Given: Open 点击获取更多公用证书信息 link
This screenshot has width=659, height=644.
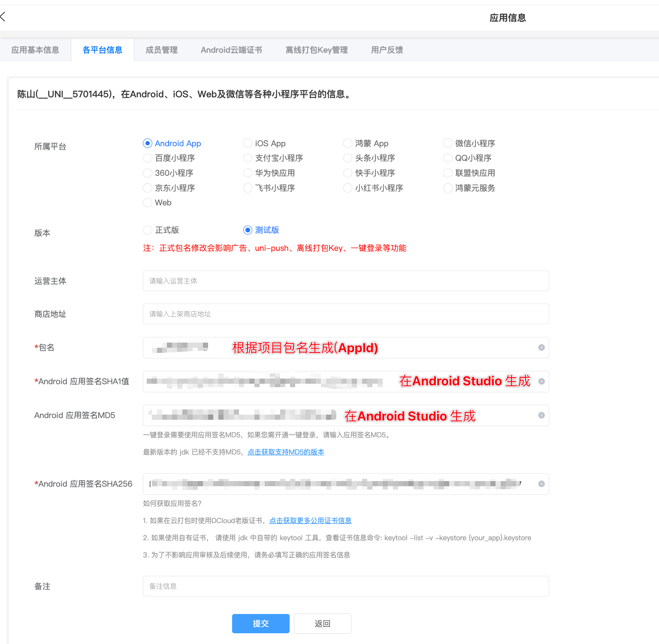Looking at the screenshot, I should (x=310, y=520).
